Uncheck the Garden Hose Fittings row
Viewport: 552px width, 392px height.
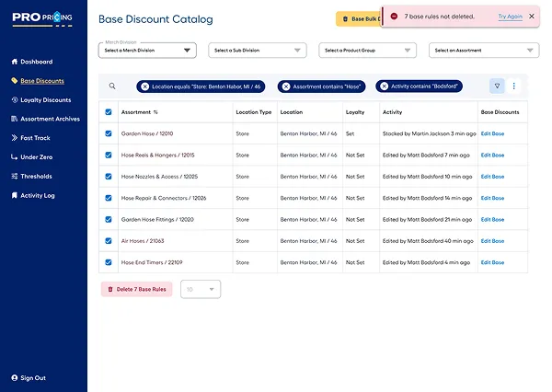[109, 219]
